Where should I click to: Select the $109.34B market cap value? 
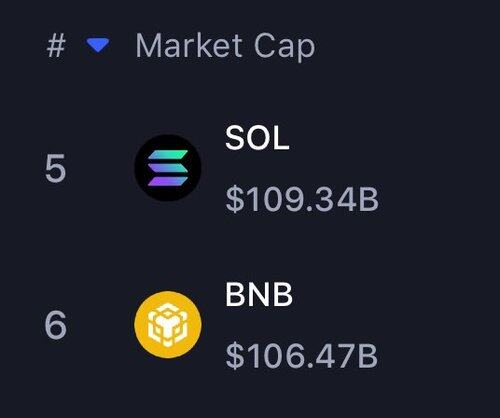click(302, 200)
